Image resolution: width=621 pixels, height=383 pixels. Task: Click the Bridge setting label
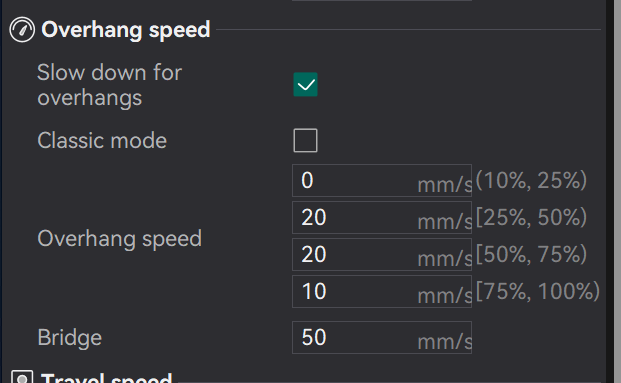coord(70,337)
